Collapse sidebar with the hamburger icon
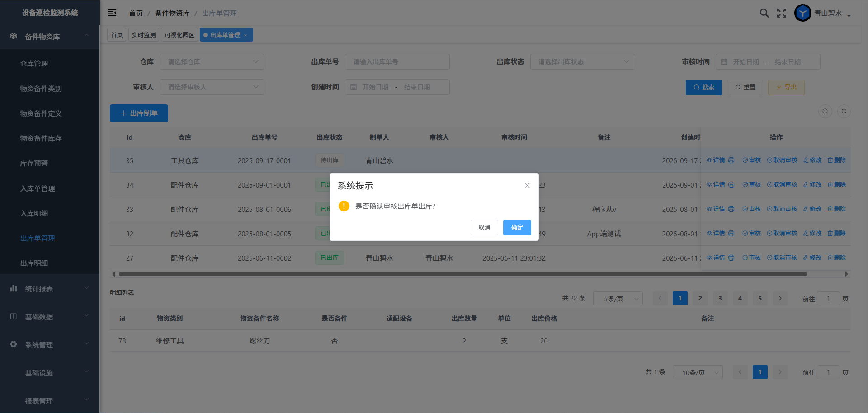The width and height of the screenshot is (868, 413). 112,13
